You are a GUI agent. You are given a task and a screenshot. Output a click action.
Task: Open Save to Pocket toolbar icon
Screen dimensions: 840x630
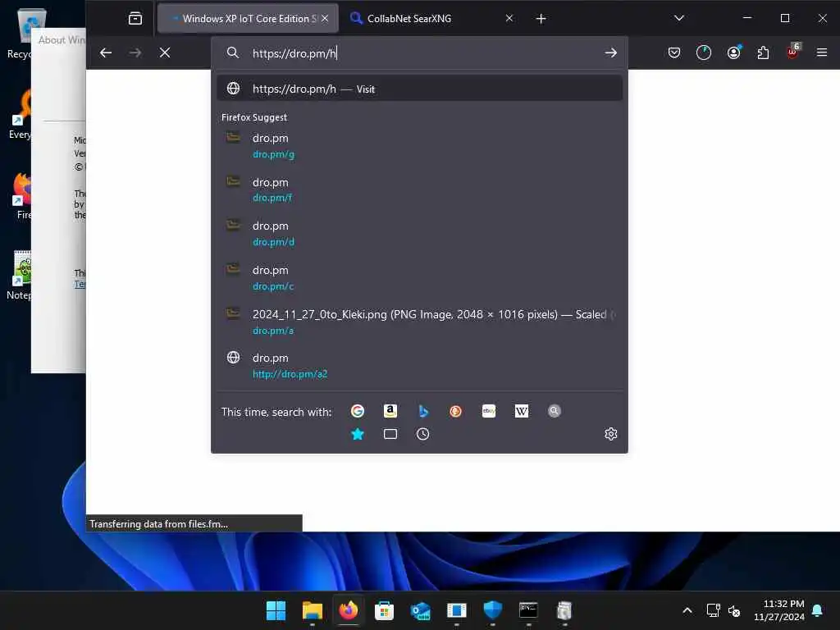[674, 52]
